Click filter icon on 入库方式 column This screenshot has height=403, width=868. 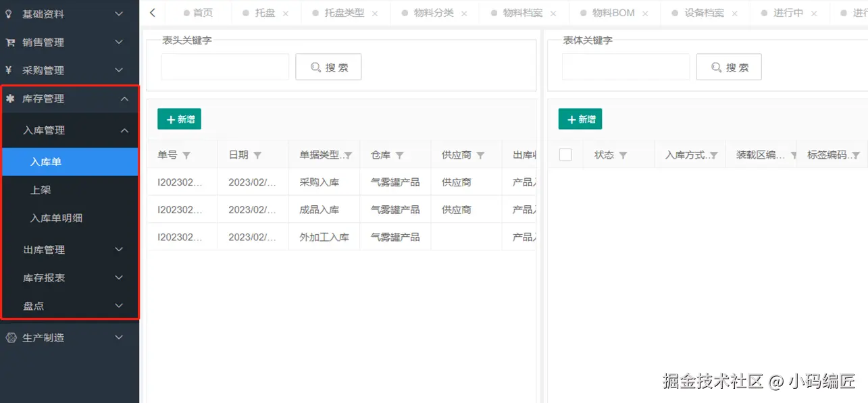(713, 155)
